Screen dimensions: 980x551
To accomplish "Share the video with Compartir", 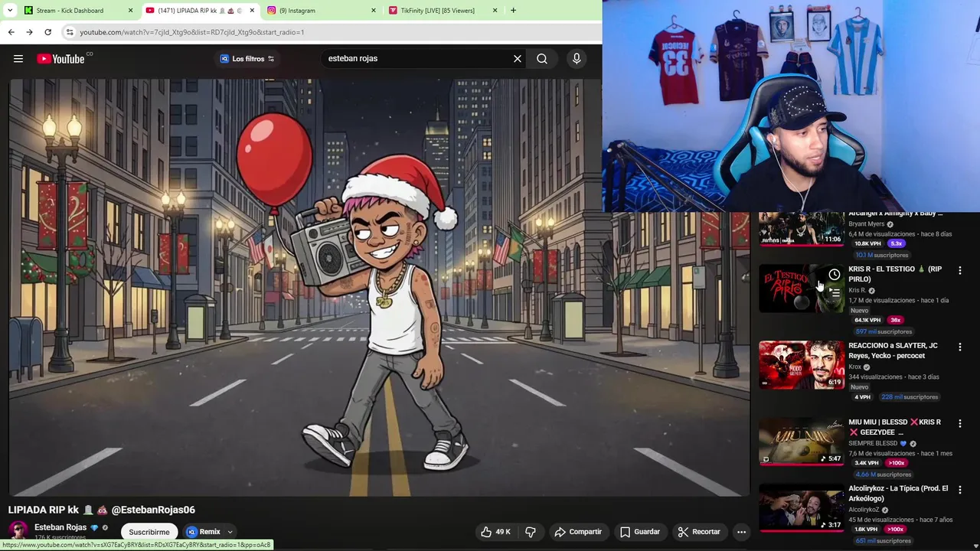I will 578,532.
